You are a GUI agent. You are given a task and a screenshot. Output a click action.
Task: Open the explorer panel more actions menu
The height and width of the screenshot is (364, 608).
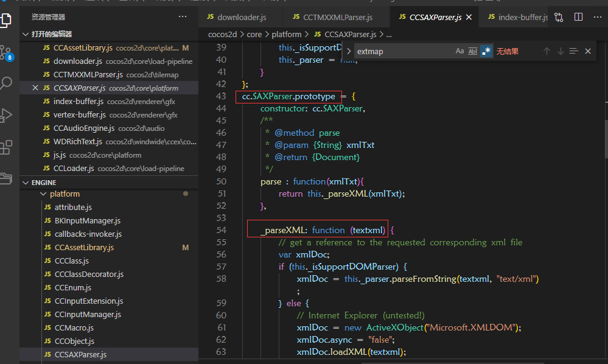[183, 17]
